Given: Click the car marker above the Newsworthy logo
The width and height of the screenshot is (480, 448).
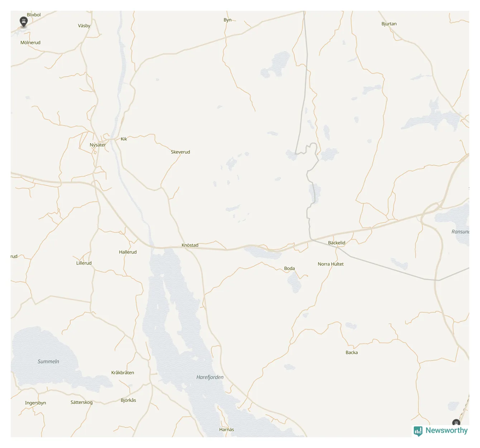Looking at the screenshot, I should (456, 423).
